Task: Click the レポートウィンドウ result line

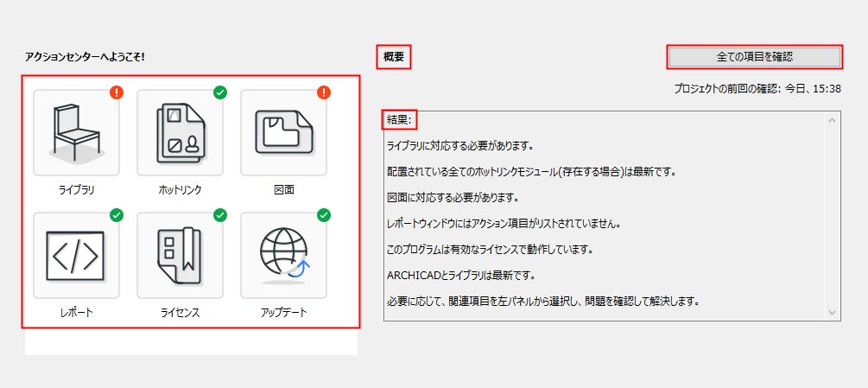Action: (x=503, y=224)
